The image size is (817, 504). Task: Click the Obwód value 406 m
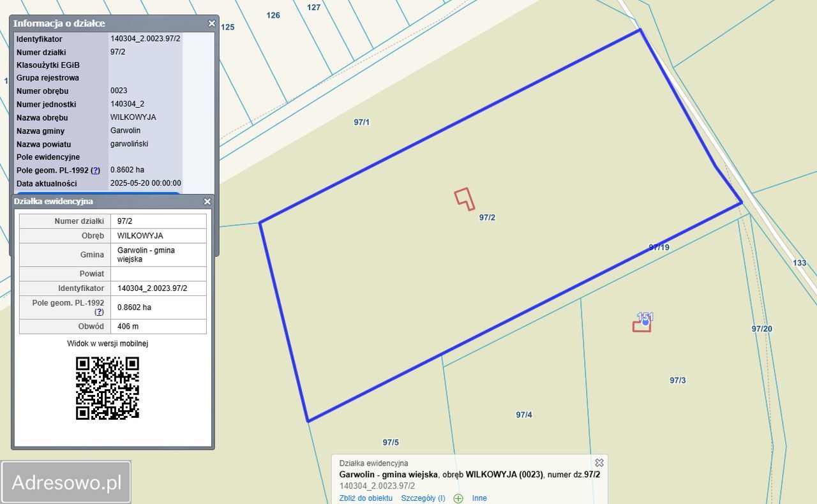click(128, 326)
